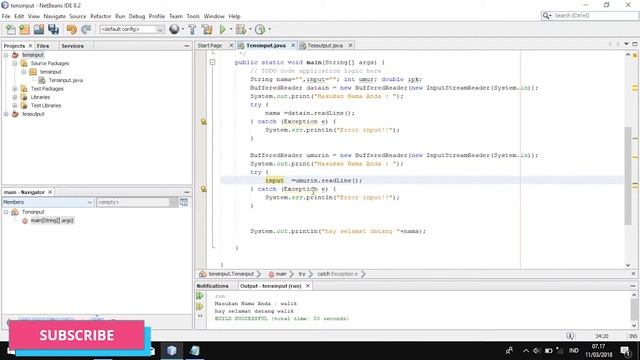Screen dimensions: 640x360
Task: Open the Debug Project dropdown arrow
Action: click(x=250, y=29)
